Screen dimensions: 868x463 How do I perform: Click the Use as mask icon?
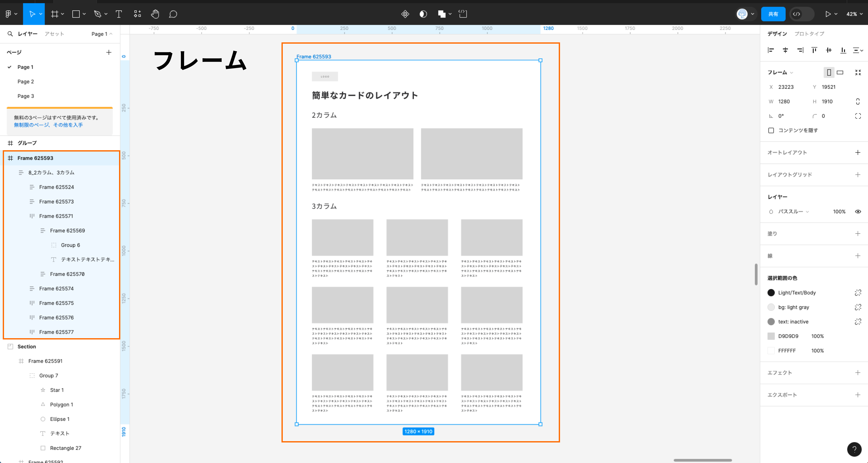pos(423,14)
